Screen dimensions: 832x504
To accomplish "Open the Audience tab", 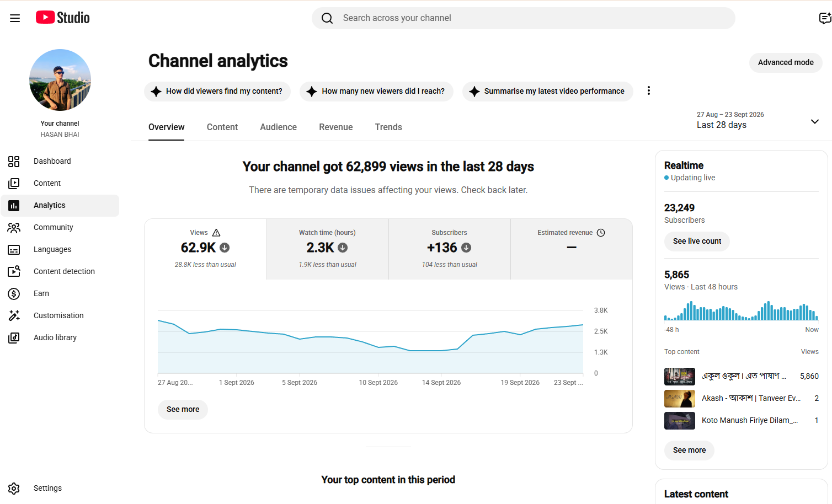I will (x=279, y=127).
